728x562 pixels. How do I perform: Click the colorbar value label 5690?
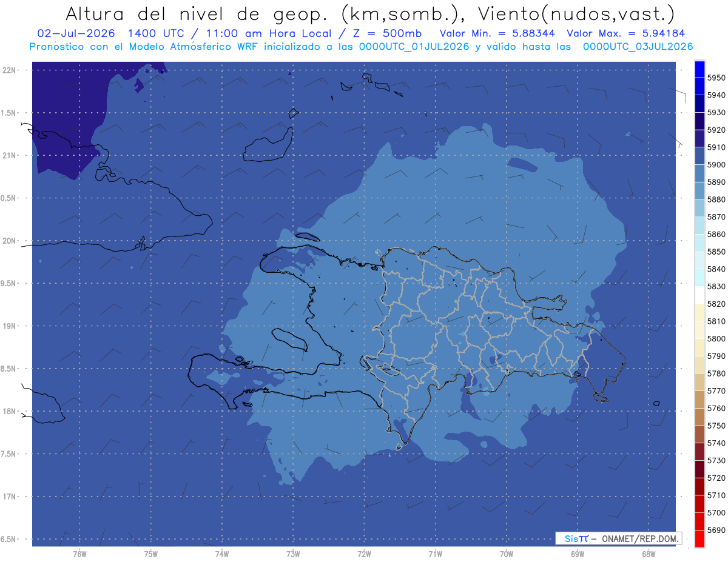click(x=716, y=530)
